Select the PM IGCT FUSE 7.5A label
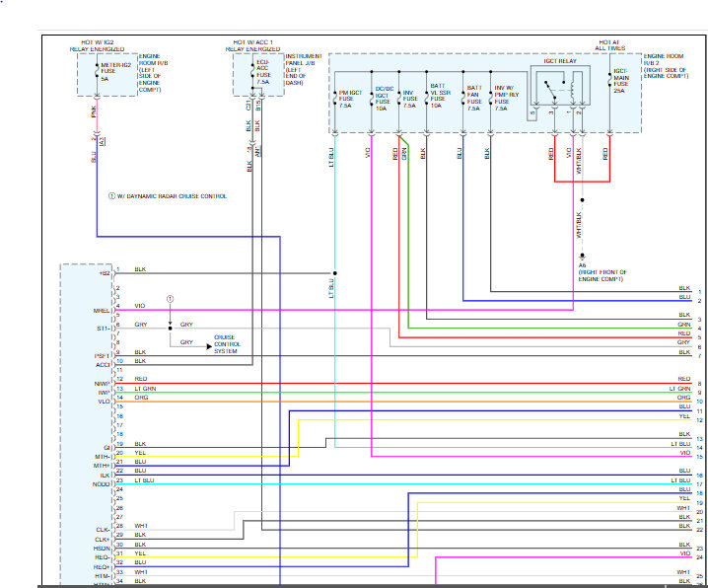The image size is (708, 588). [x=350, y=99]
